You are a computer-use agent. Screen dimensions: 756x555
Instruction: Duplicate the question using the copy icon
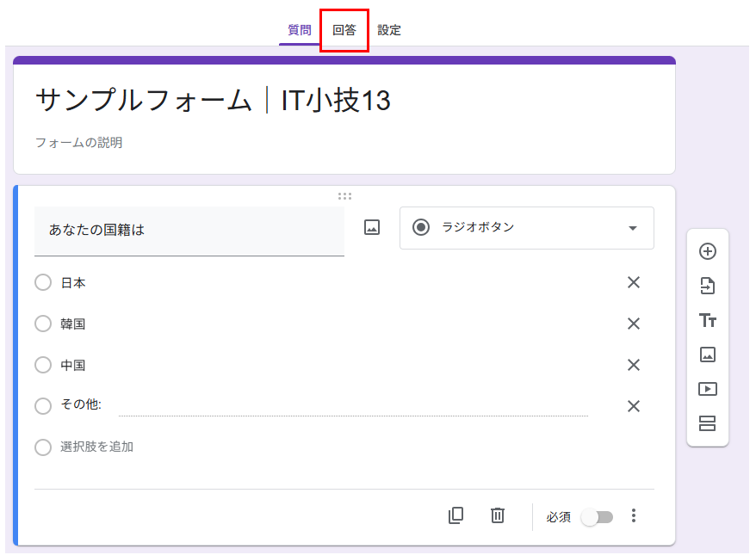tap(456, 515)
